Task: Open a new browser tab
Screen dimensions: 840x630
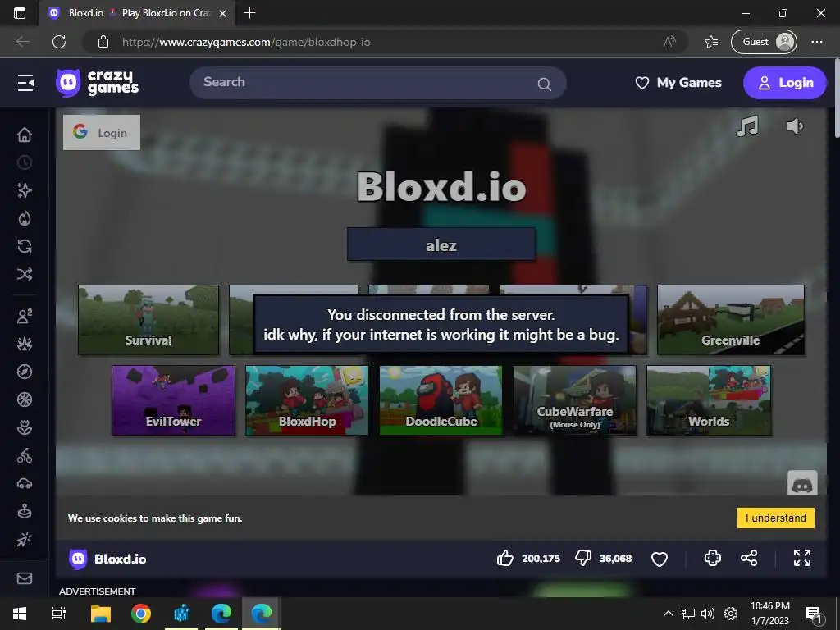Action: click(249, 13)
